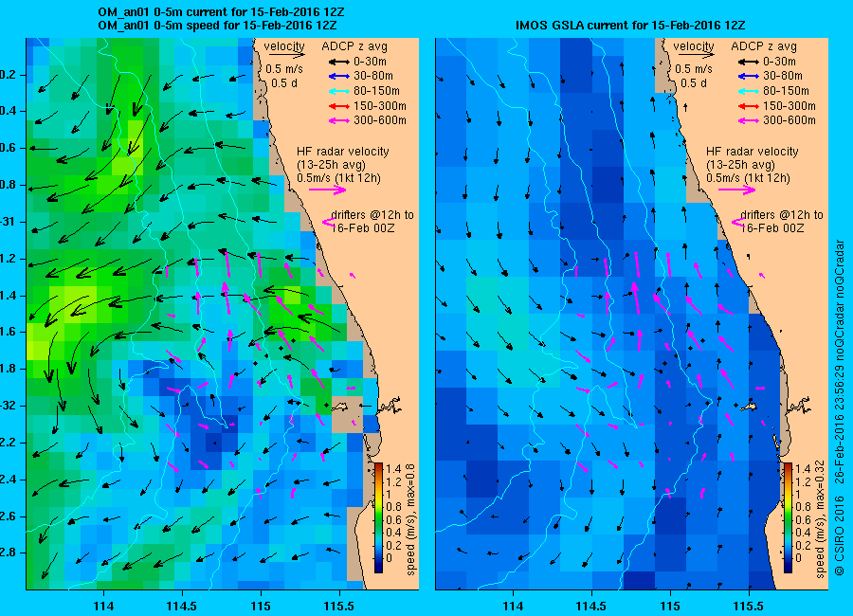853x616 pixels.
Task: Click the '114.5' longitude tick under left map
Action: [x=182, y=606]
